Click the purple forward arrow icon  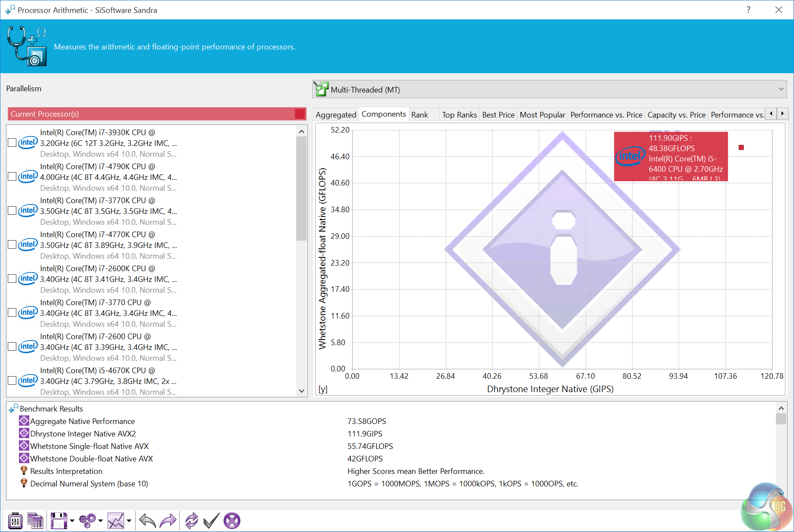coord(168,521)
